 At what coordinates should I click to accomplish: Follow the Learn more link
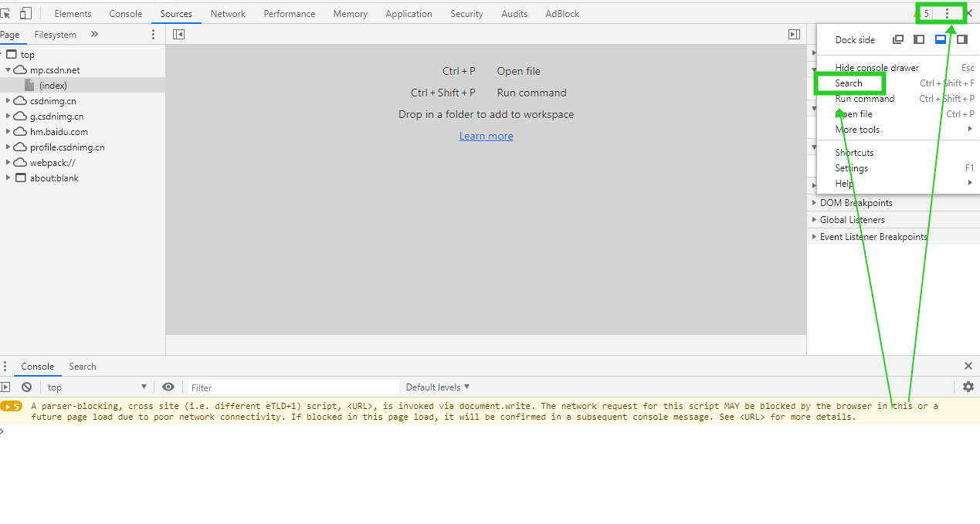pyautogui.click(x=486, y=136)
